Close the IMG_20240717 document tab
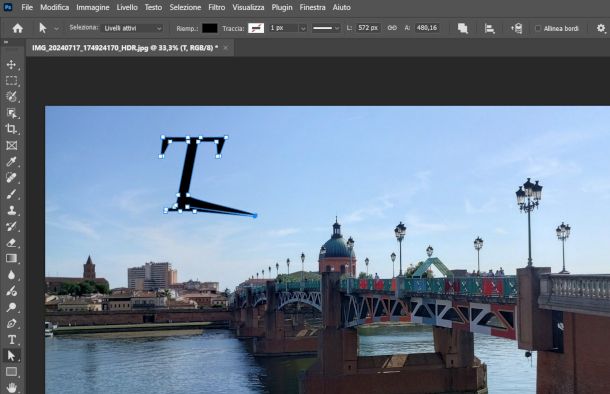This screenshot has height=394, width=610. tap(226, 48)
